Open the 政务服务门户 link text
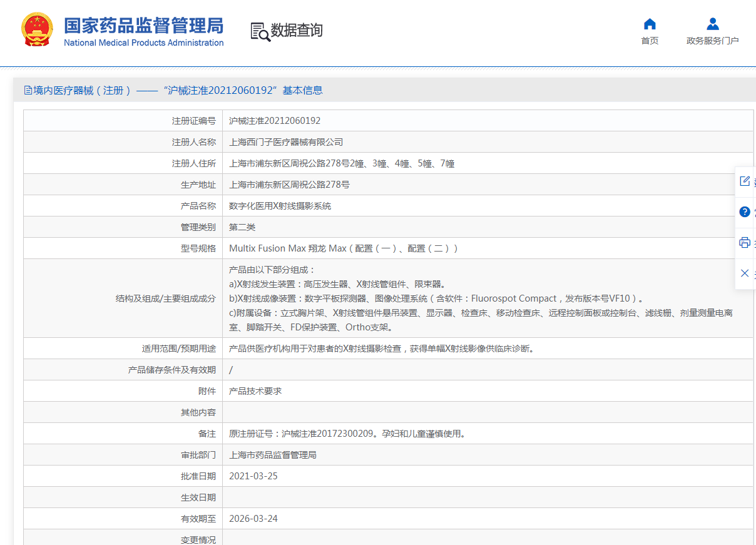 (712, 41)
